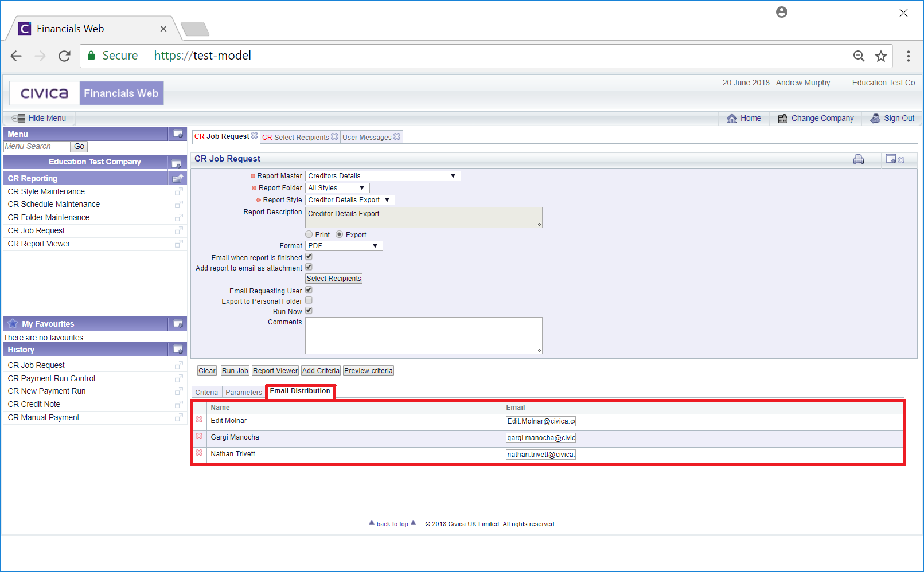924x572 pixels.
Task: Toggle Email Requesting User checkbox
Action: [x=309, y=290]
